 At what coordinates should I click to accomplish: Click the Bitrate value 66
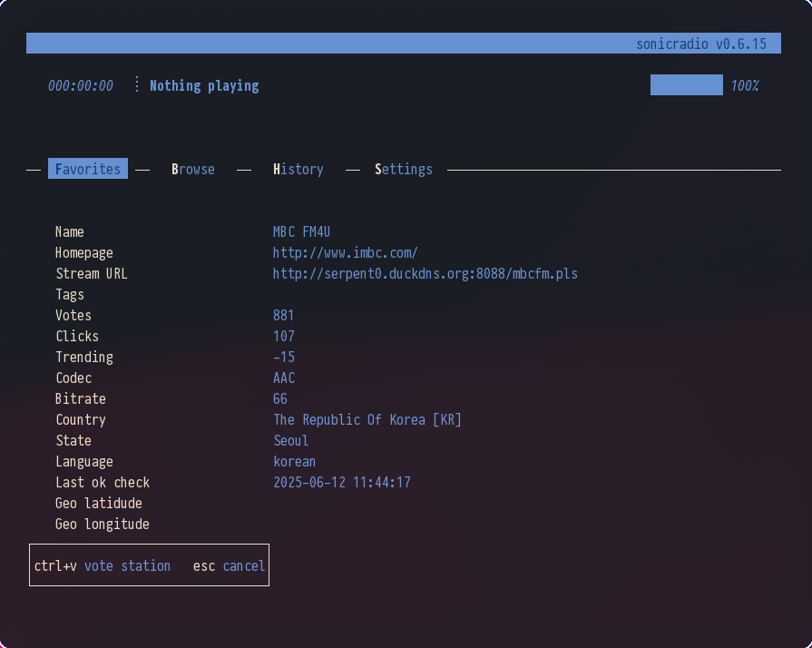280,398
